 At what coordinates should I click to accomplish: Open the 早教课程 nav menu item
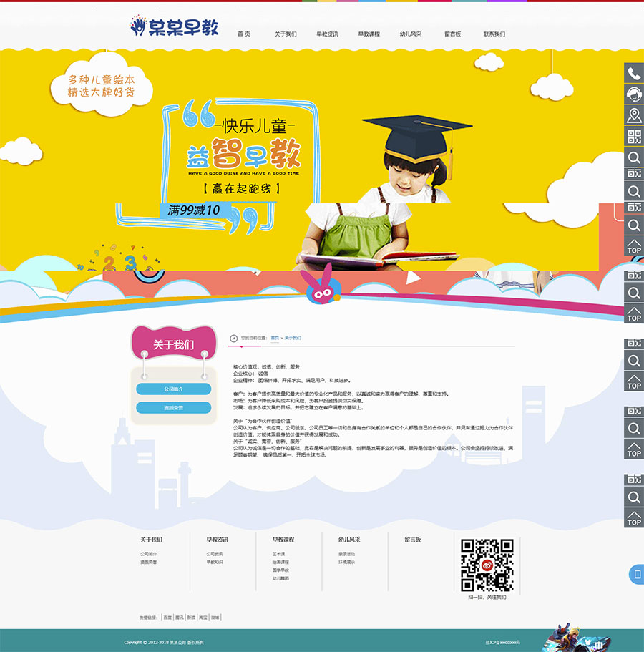(x=369, y=34)
